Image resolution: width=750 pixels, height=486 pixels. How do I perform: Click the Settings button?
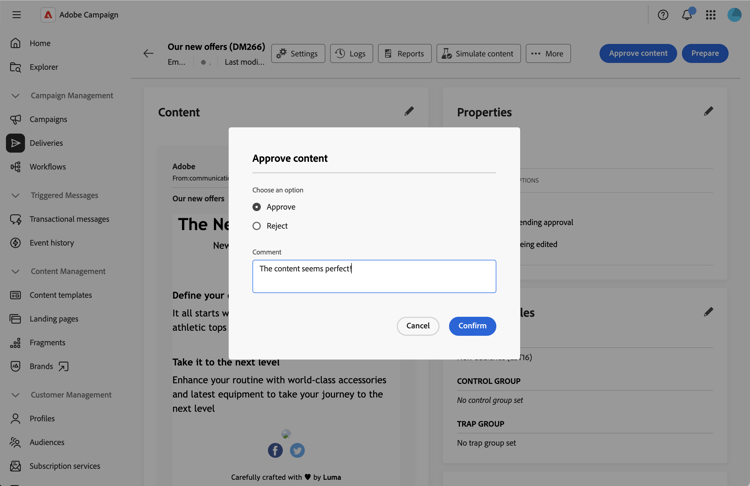[x=298, y=54]
